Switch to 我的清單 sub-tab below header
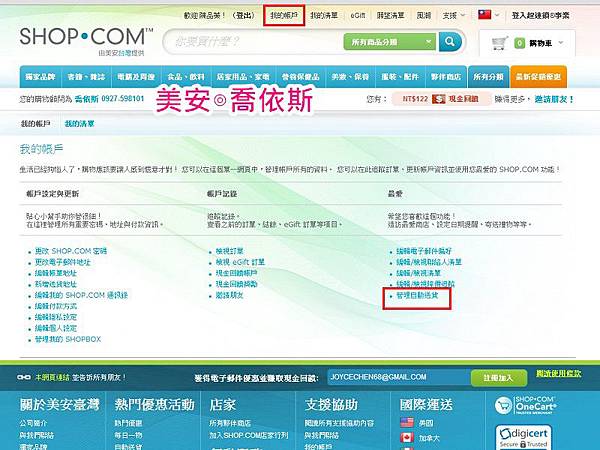Screen dimensions: 600x450 (79, 124)
